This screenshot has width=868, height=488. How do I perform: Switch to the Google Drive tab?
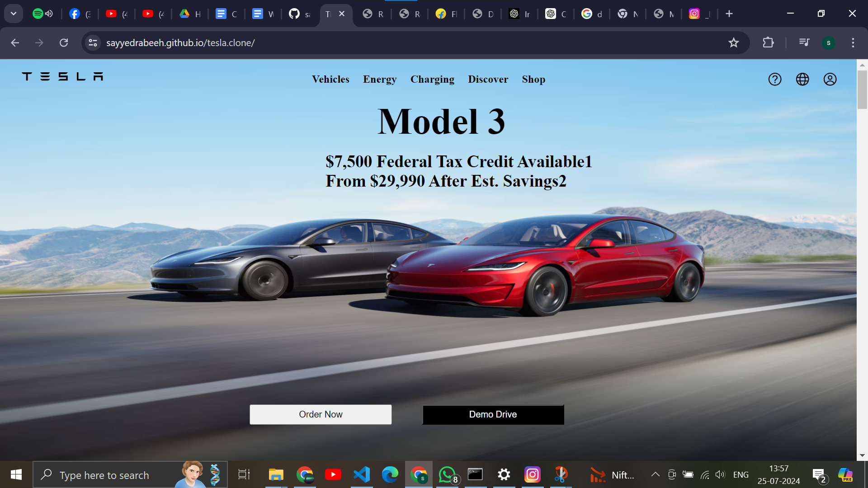tap(190, 14)
